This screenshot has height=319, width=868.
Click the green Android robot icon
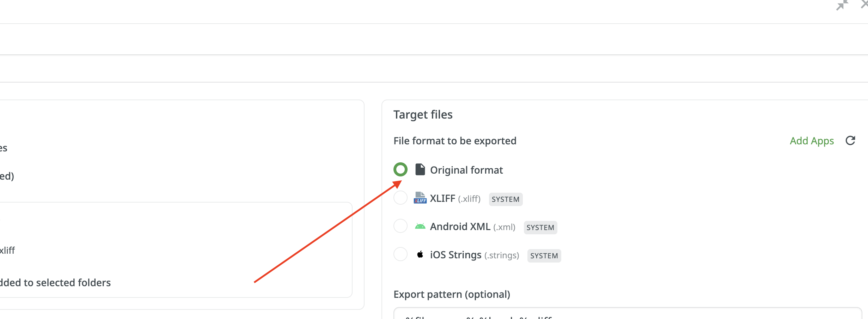tap(420, 226)
